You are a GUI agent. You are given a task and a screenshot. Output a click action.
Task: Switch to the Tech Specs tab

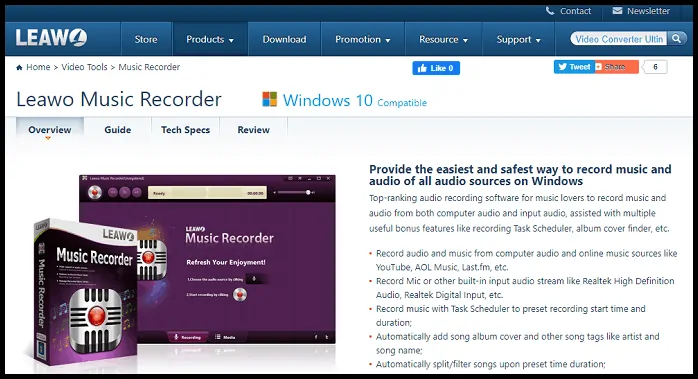(185, 130)
